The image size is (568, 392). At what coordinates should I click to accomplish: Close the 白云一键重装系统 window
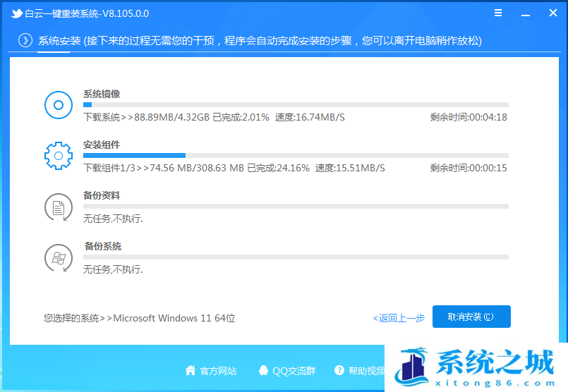pyautogui.click(x=552, y=13)
